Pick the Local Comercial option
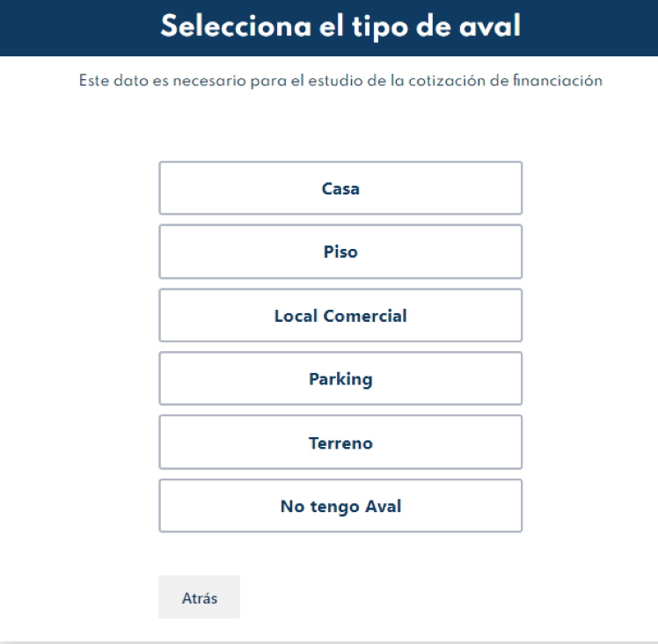658x644 pixels. click(340, 316)
